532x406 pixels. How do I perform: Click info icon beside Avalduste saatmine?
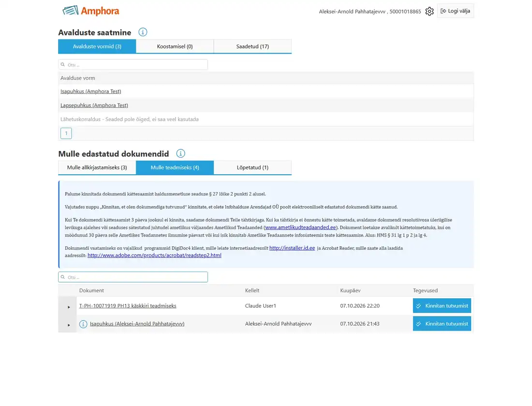143,32
